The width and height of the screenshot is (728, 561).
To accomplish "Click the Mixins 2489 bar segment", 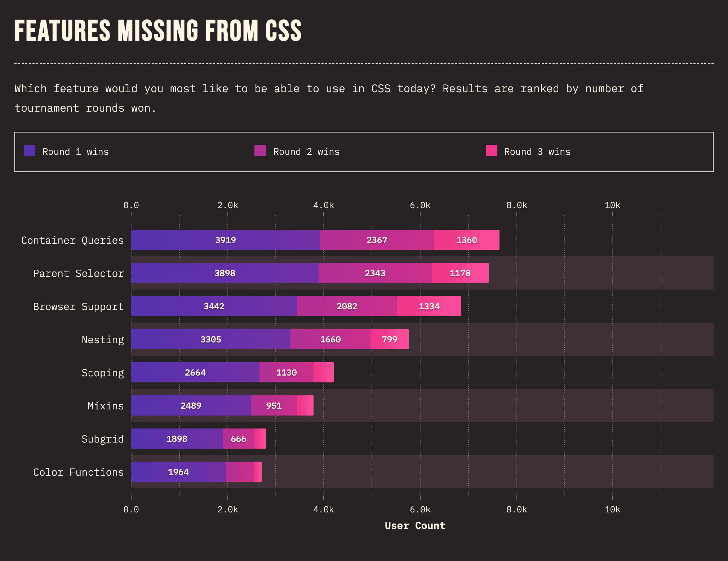I will click(x=191, y=405).
